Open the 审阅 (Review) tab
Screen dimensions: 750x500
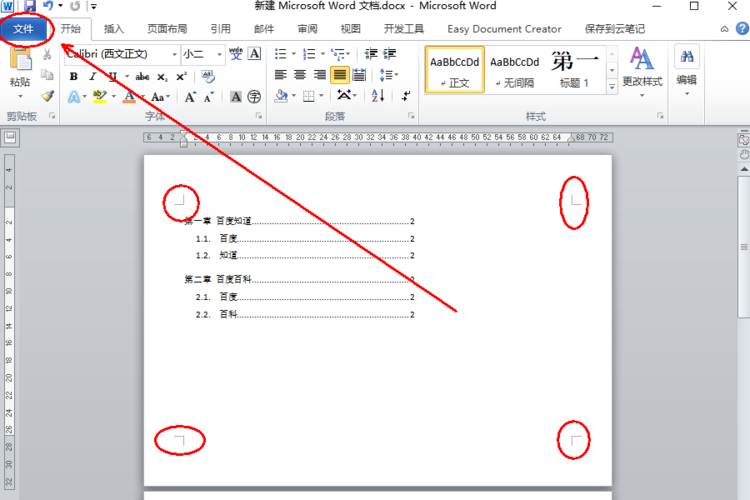(x=307, y=29)
